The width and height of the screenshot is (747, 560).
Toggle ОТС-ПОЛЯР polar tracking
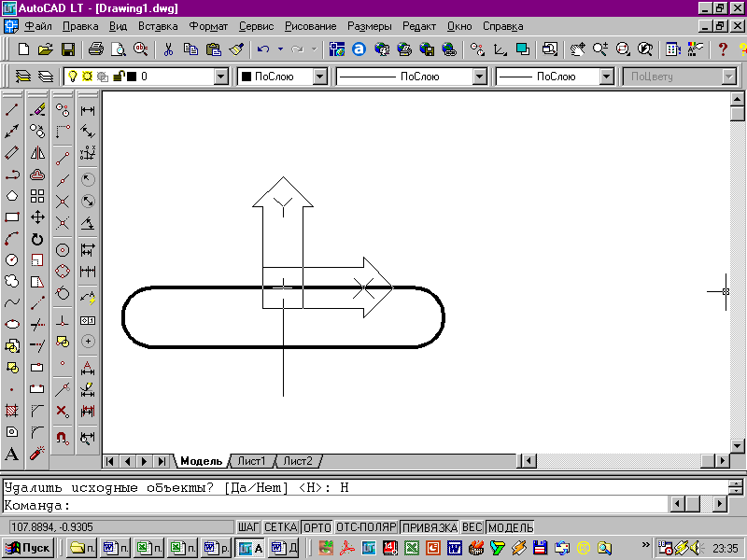(x=366, y=527)
